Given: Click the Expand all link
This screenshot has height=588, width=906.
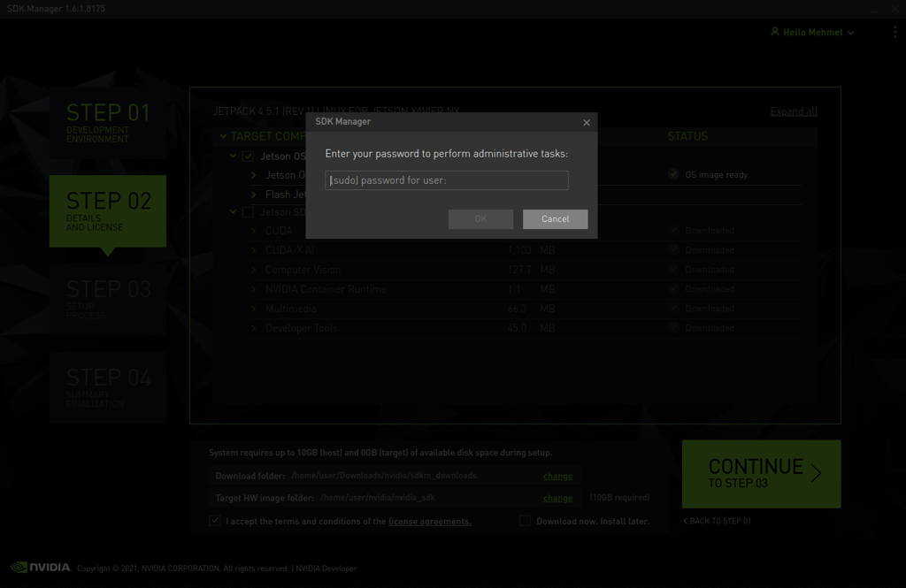Looking at the screenshot, I should pyautogui.click(x=794, y=111).
